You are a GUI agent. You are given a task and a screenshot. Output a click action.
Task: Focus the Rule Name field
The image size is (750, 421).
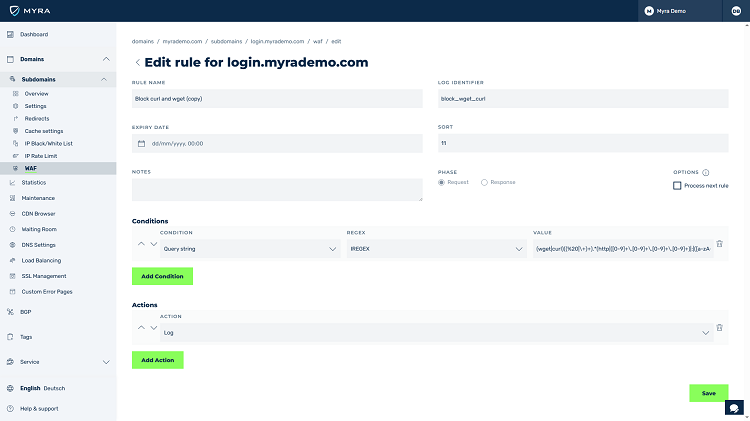[277, 99]
